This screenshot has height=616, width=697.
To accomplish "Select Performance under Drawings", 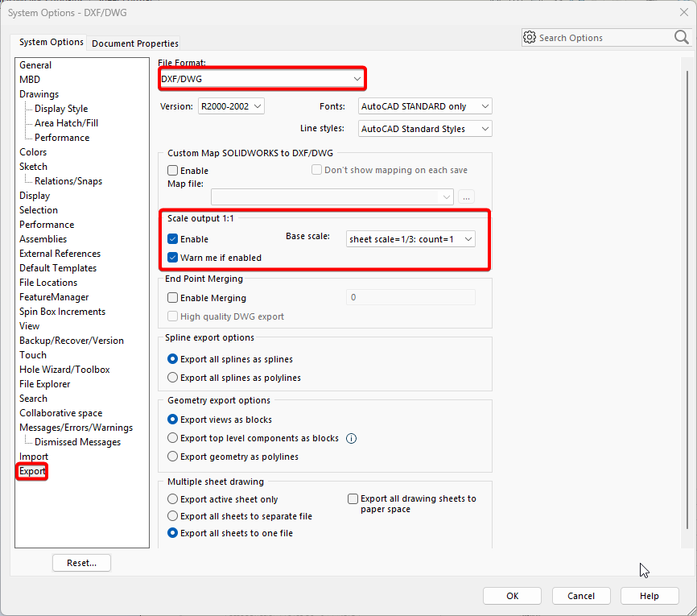I will (62, 138).
